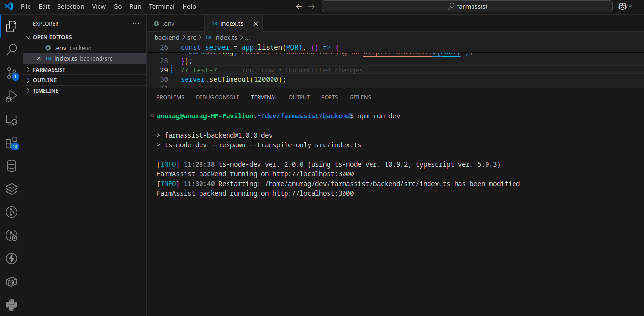Expand the Timeline section
This screenshot has height=316, width=644.
(x=28, y=91)
